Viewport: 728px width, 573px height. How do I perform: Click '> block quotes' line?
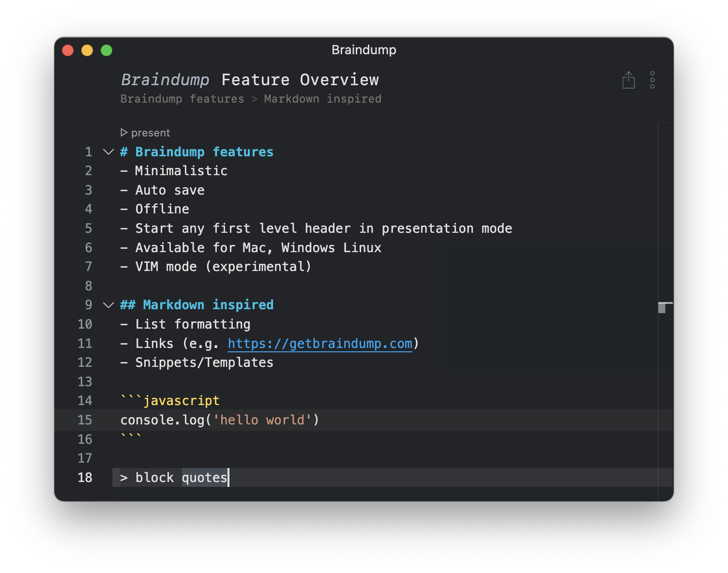pos(174,478)
